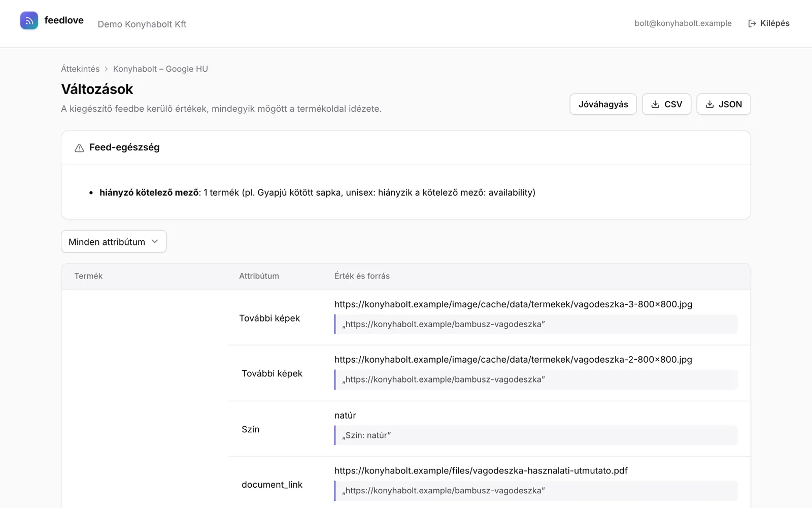Open Konyhabolt – Google HU breadcrumb
This screenshot has height=508, width=812.
coord(160,69)
